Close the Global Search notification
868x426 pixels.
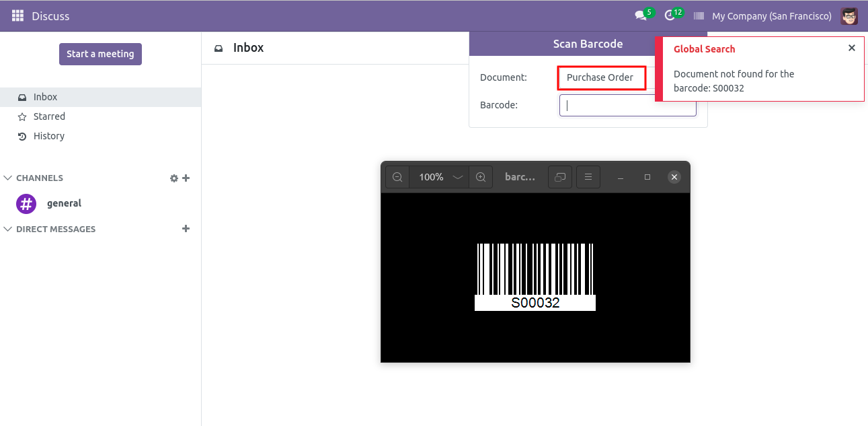(852, 48)
